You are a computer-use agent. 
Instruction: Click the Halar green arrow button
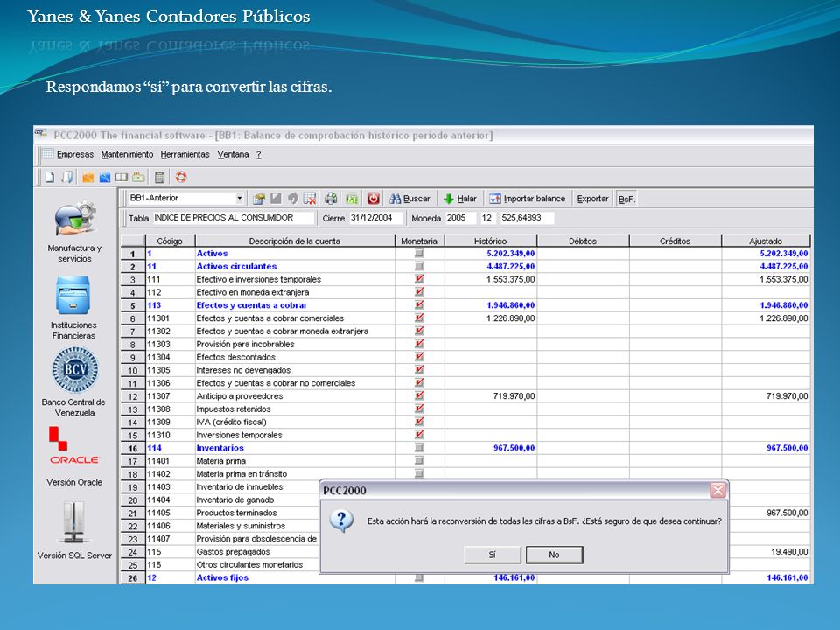[460, 199]
